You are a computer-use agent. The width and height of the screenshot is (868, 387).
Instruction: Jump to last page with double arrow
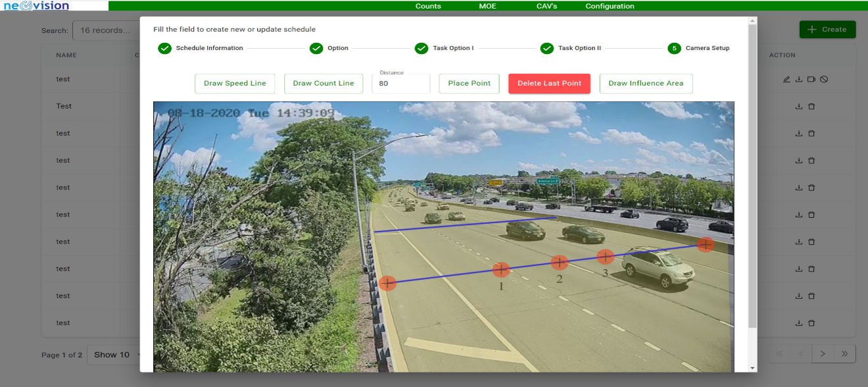click(x=844, y=354)
